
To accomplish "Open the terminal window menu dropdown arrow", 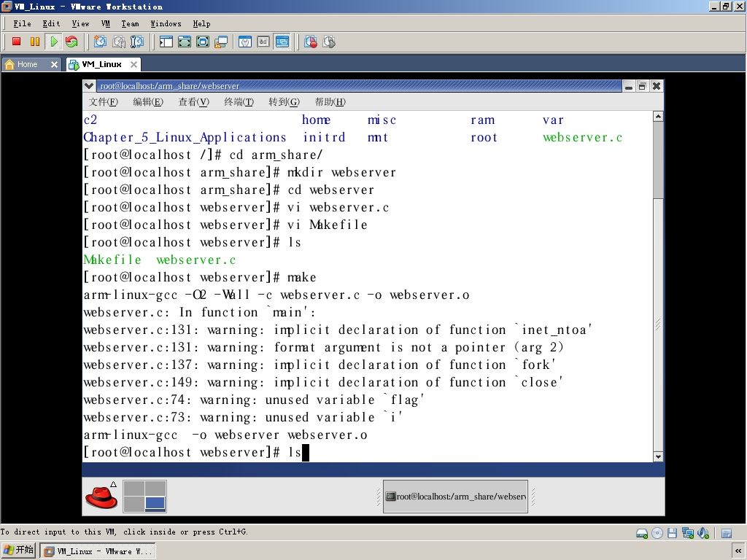I will pos(88,86).
